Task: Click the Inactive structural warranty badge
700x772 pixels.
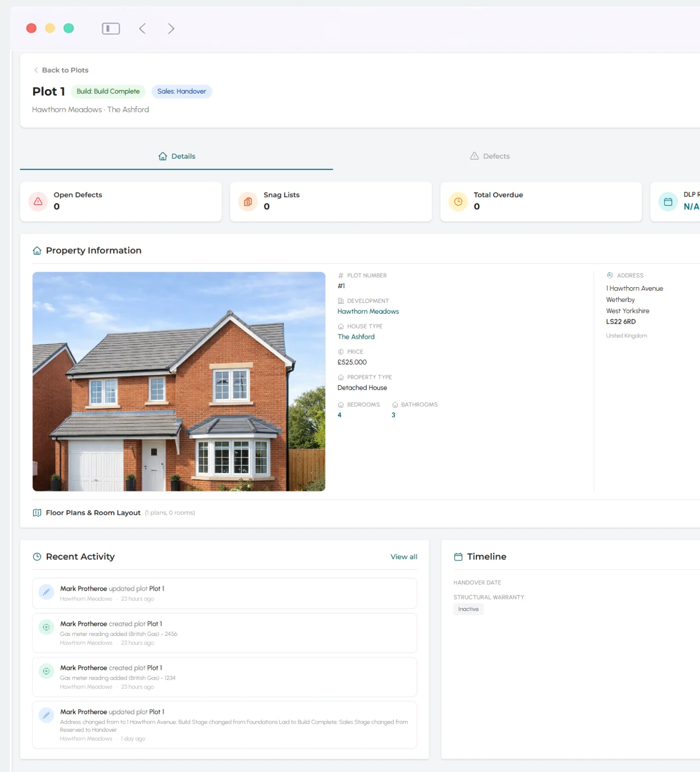Action: 468,609
